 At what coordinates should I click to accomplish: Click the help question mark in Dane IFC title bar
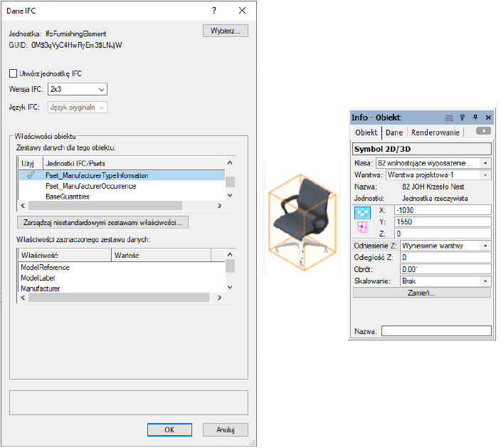(x=214, y=11)
